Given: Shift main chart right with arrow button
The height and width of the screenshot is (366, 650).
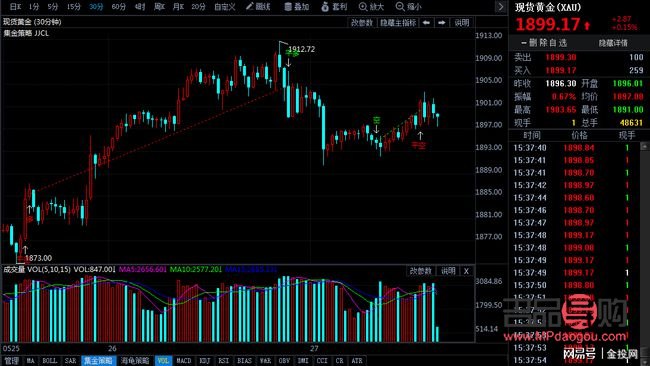Looking at the screenshot, I should (442, 22).
